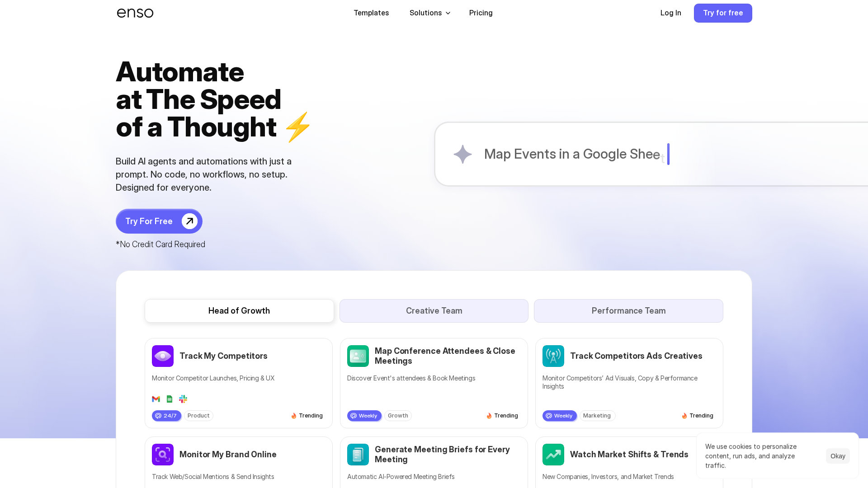This screenshot has width=868, height=488.
Task: Click the Monitor My Brand Online icon
Action: [163, 455]
